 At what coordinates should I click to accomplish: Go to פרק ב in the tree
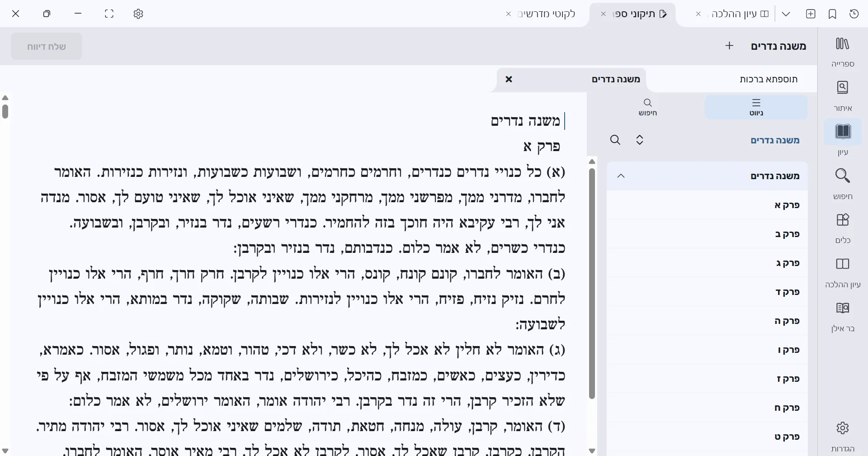[x=707, y=234]
